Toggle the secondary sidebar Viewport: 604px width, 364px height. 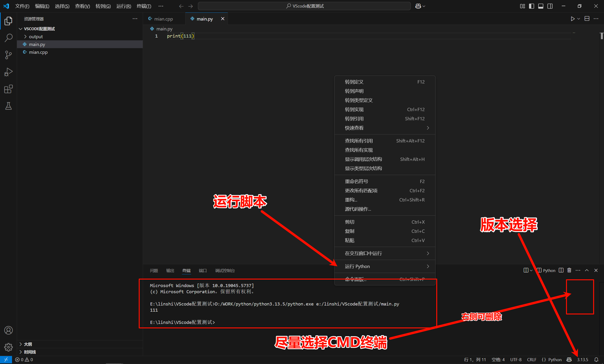[550, 6]
